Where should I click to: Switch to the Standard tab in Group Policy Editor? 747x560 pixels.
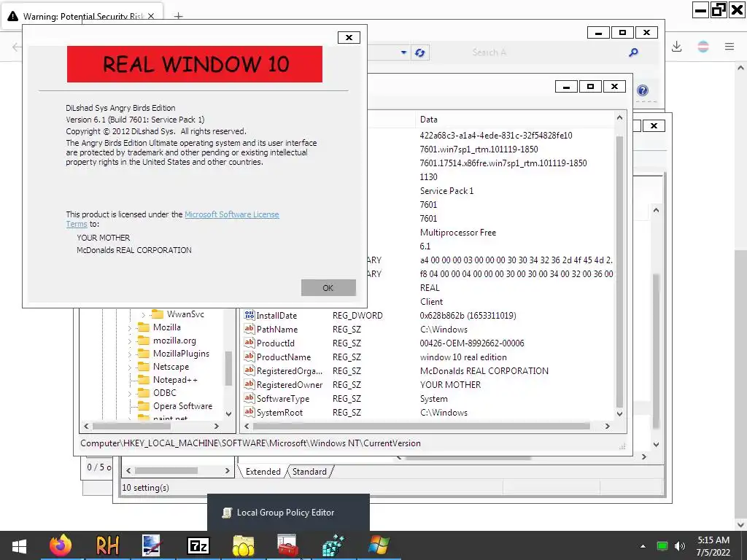coord(309,472)
